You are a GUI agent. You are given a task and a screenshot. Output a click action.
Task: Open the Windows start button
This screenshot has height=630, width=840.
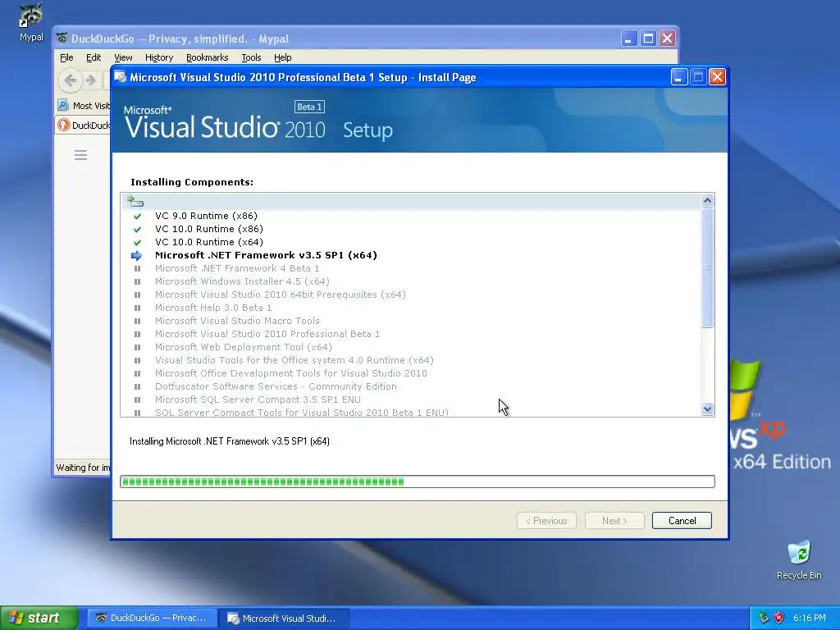pos(39,618)
